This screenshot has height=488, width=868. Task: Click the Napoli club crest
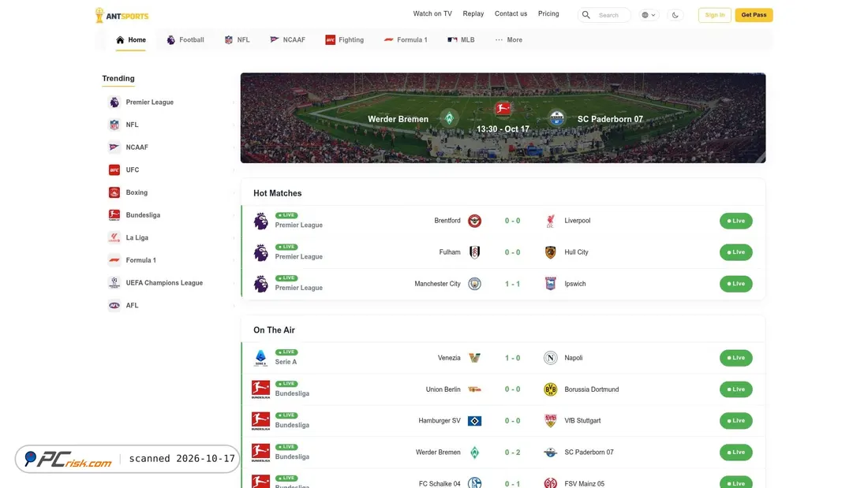point(550,358)
